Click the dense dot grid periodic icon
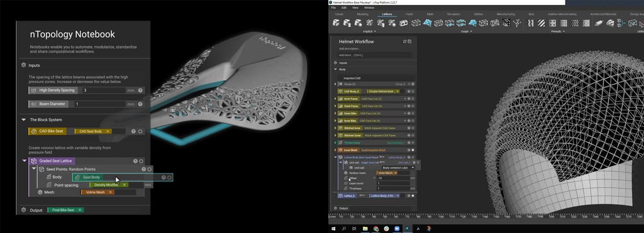The width and height of the screenshot is (644, 233). pyautogui.click(x=563, y=23)
